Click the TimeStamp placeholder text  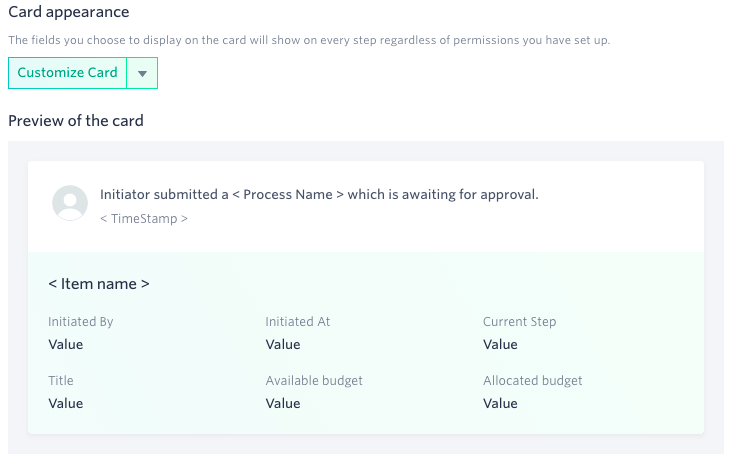(x=144, y=219)
